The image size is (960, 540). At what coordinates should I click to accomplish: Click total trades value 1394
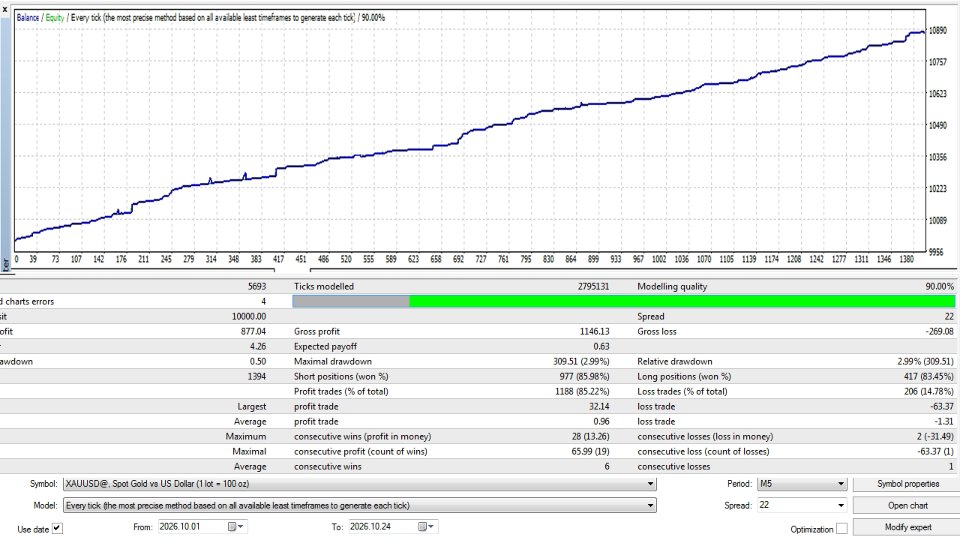click(257, 377)
